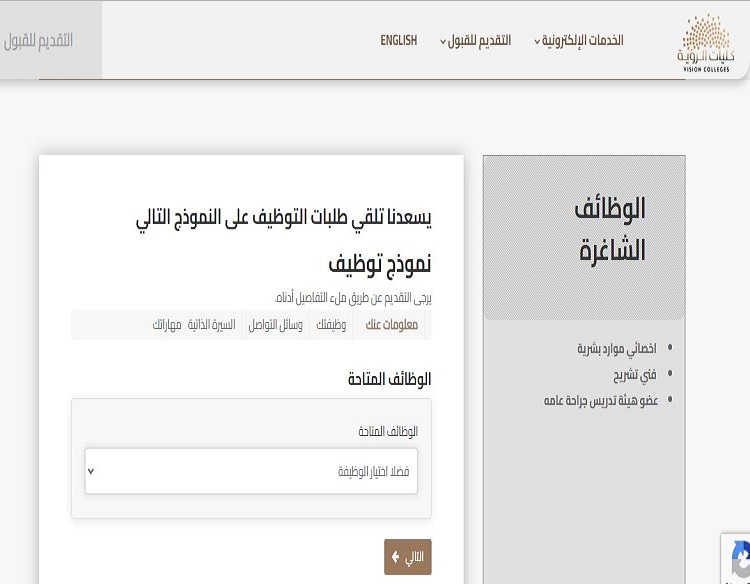
Task: Click the يرجى التقديم instruction text
Action: 353,298
